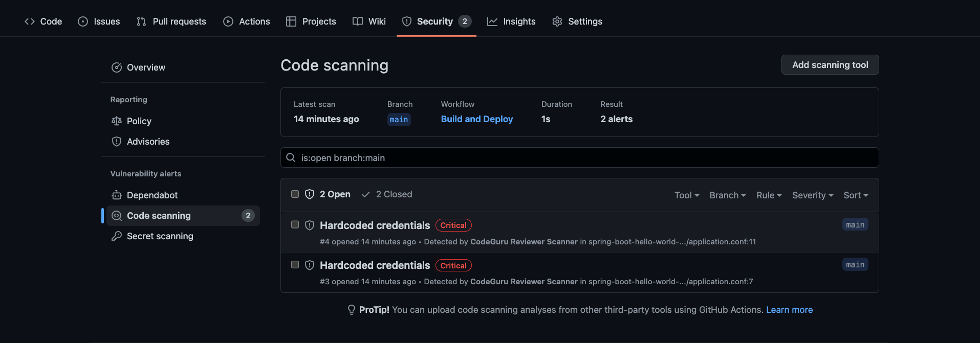Viewport: 980px width, 343px height.
Task: Switch to the Actions tab
Action: (247, 21)
